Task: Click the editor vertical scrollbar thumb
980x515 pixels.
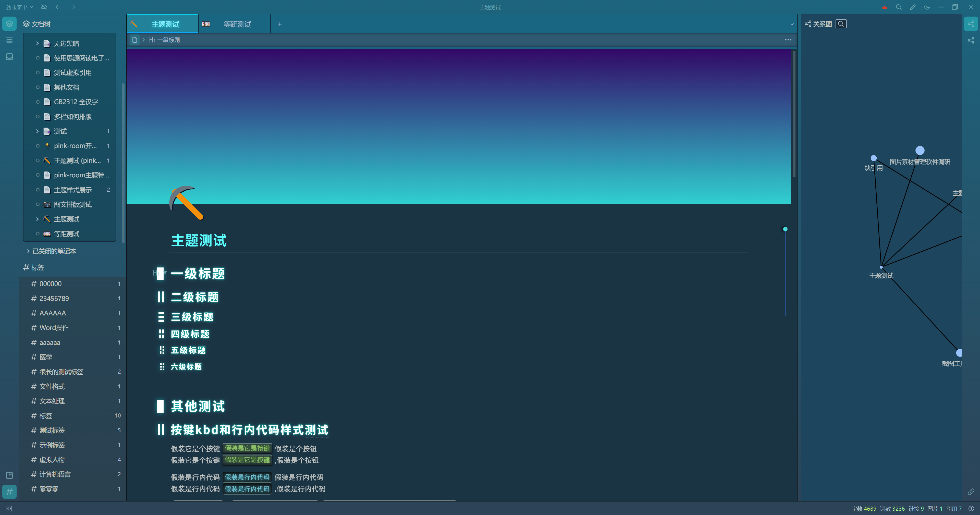Action: point(794,114)
